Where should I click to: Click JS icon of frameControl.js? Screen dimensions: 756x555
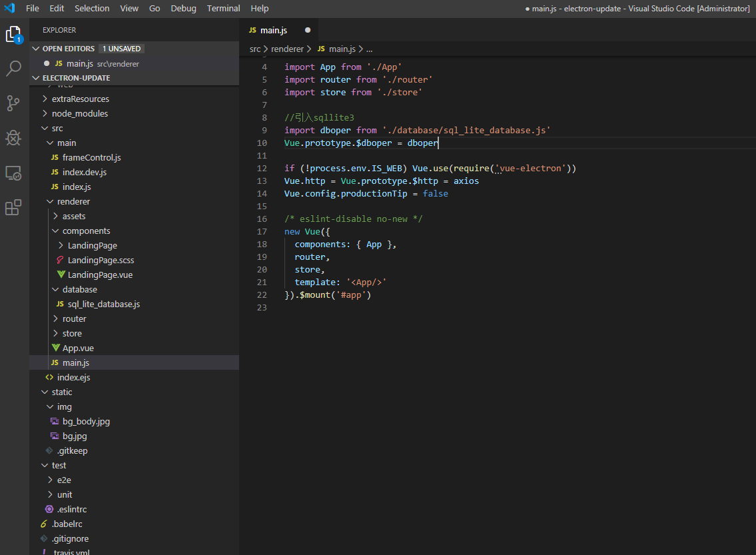click(x=55, y=158)
